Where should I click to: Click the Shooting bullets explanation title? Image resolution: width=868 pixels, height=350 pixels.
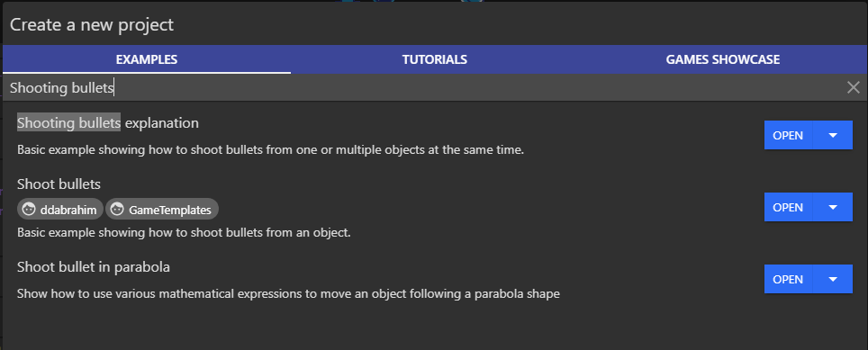108,122
